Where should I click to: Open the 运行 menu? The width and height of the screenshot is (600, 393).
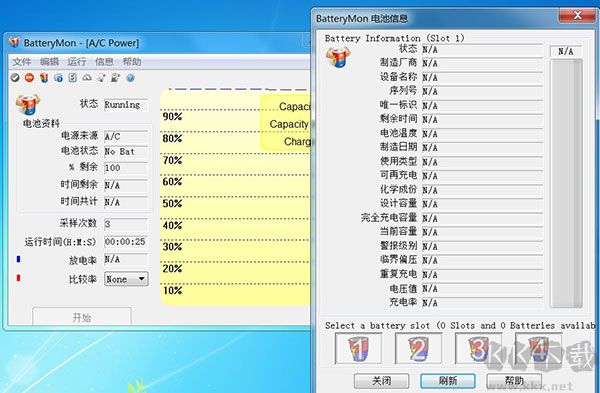coord(77,62)
